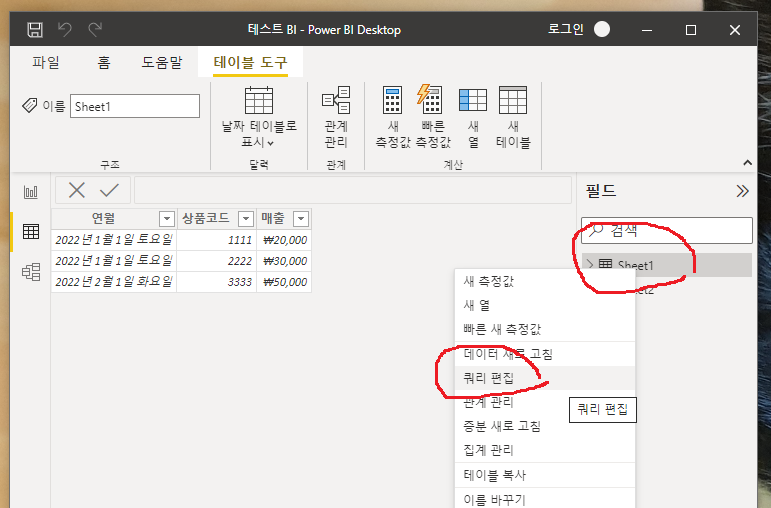Switch to Data view sidebar icon
The width and height of the screenshot is (771, 508).
[30, 231]
